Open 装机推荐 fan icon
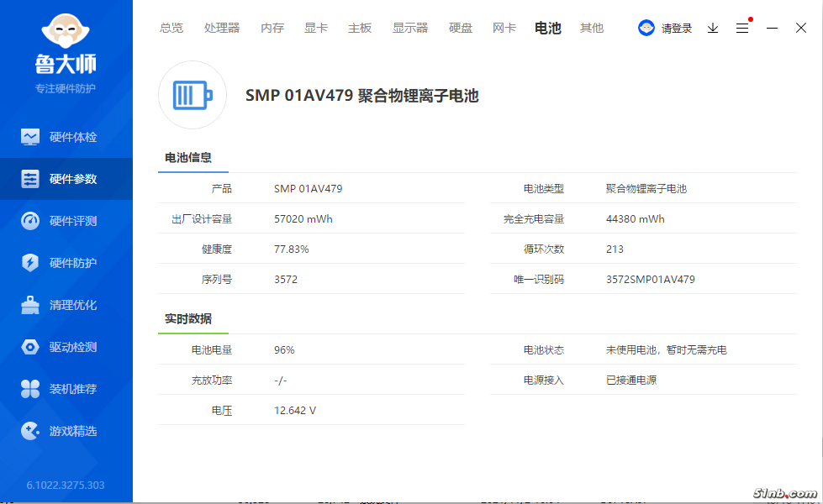823x504 pixels. click(x=30, y=389)
